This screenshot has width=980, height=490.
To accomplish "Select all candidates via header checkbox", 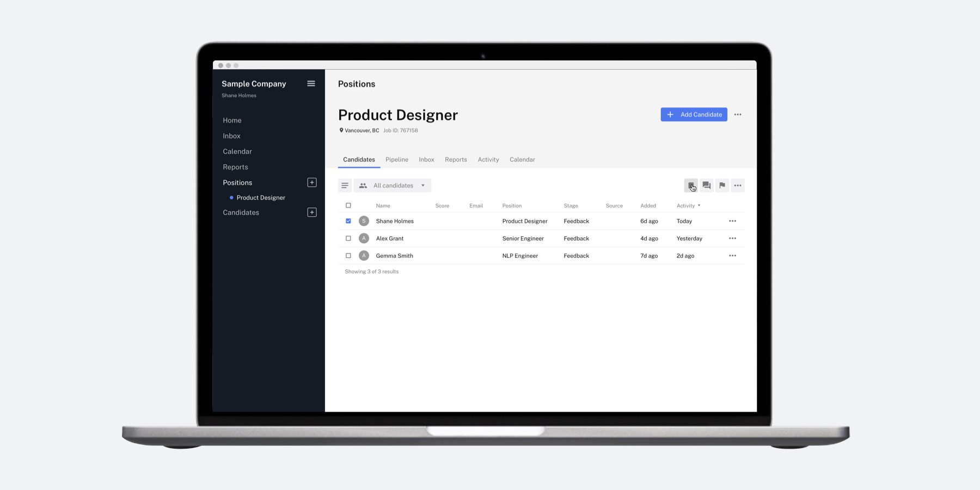I will click(x=348, y=205).
